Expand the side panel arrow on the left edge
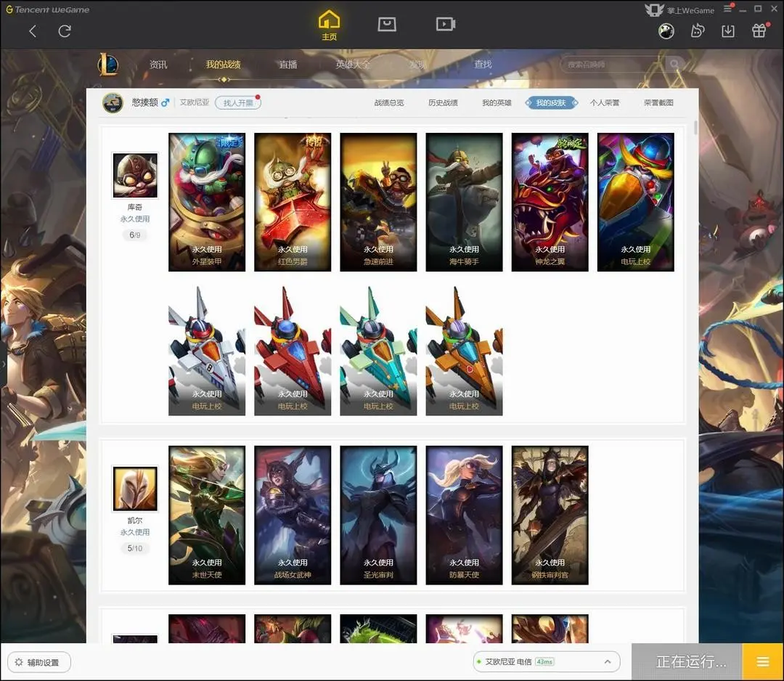This screenshot has width=784, height=681. [x=3, y=364]
